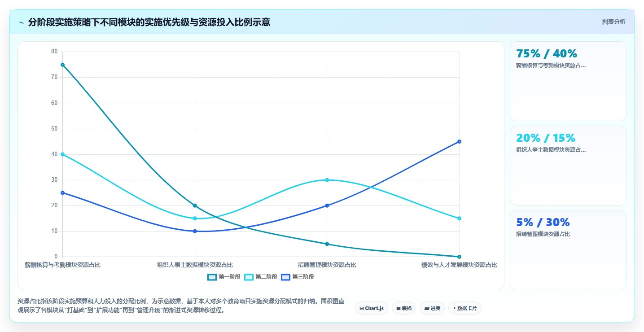The width and height of the screenshot is (644, 332).
Task: Click the lightning icon beside the chart title
Action: point(21,22)
